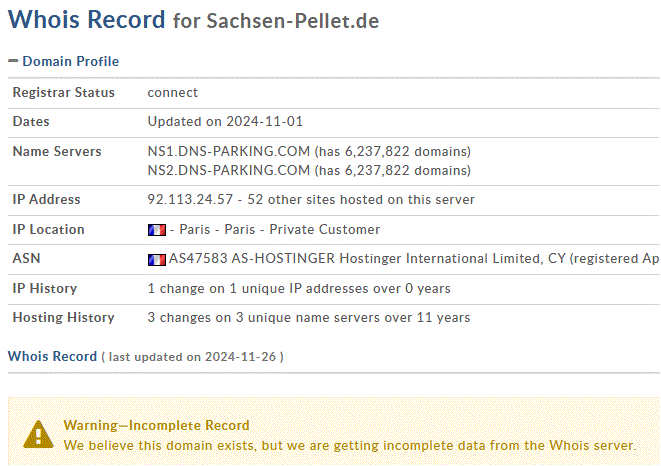The width and height of the screenshot is (661, 466).
Task: Click the Updated on 2024-11-01 date
Action: coord(225,121)
